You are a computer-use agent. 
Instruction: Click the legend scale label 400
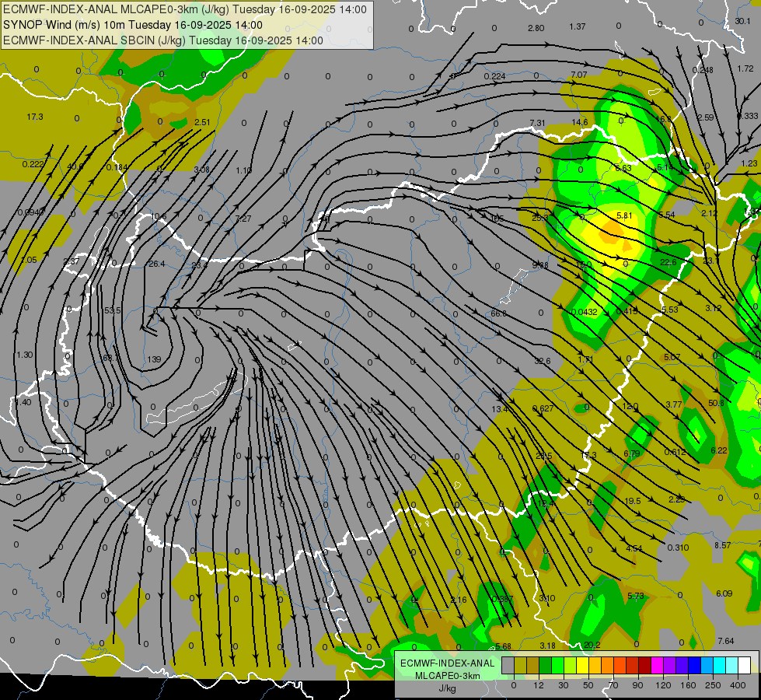point(738,685)
